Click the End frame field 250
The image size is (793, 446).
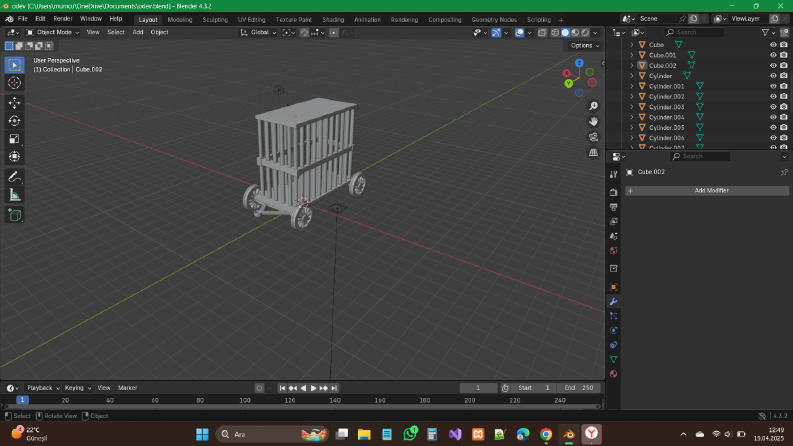click(x=579, y=388)
